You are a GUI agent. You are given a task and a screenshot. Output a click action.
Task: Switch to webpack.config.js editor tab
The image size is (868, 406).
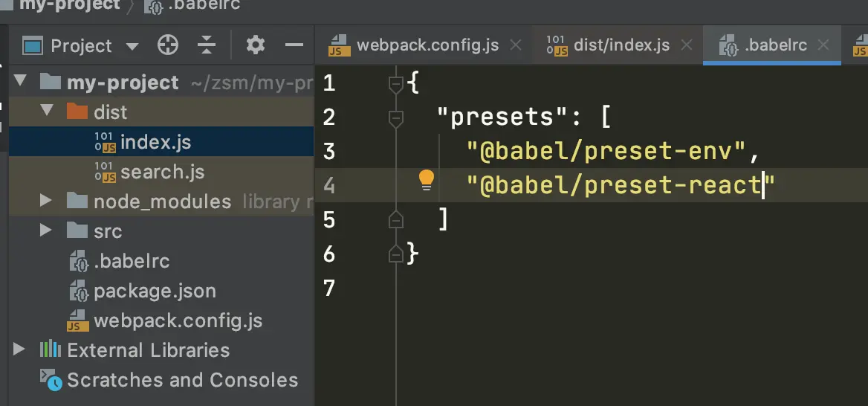click(427, 45)
